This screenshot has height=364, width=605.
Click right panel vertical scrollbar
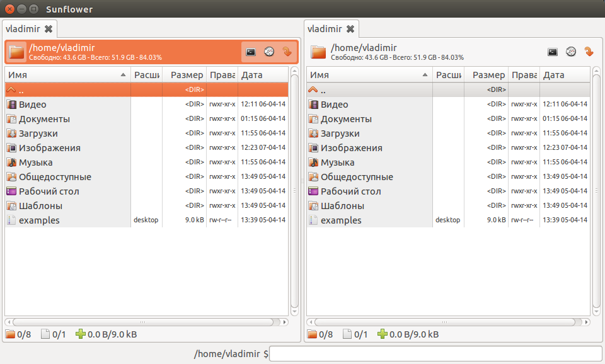(596, 191)
